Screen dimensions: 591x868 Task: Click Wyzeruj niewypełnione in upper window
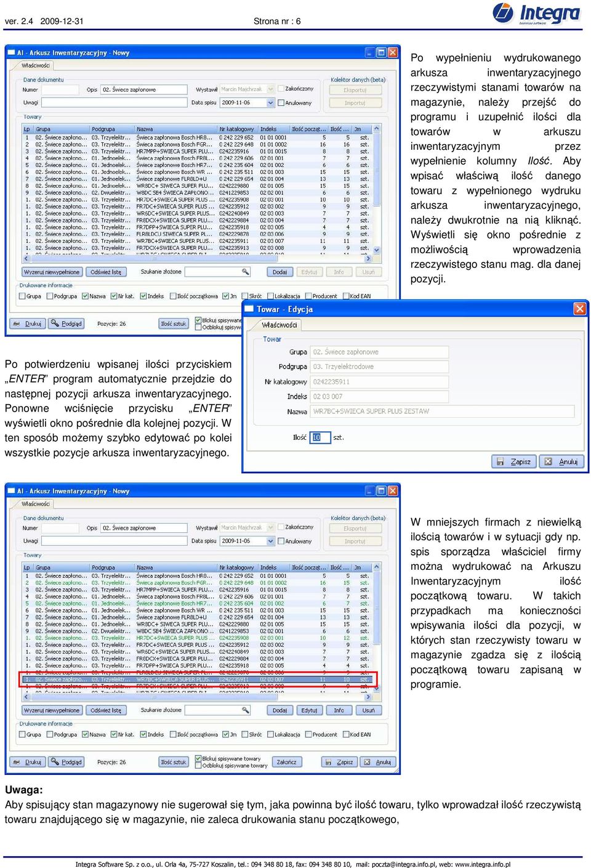point(52,272)
